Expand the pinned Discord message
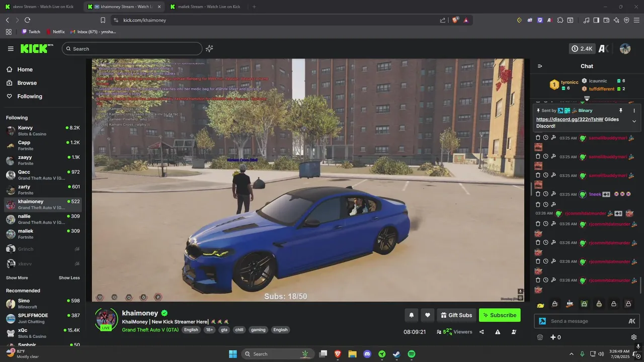Viewport: 644px width, 362px height. point(634,121)
